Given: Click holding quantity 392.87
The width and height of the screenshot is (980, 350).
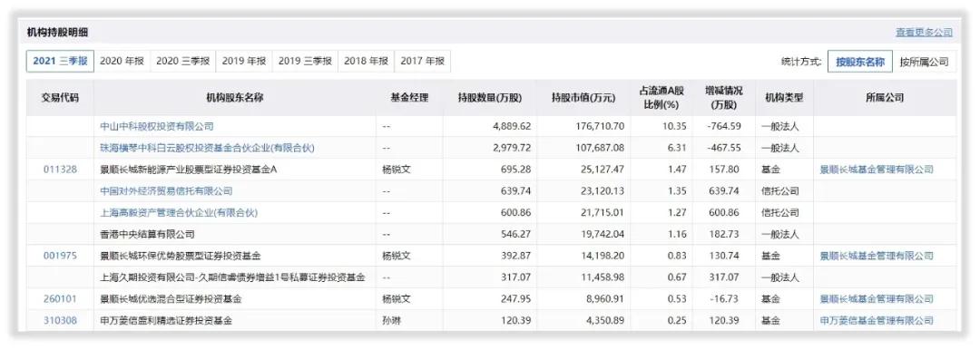Looking at the screenshot, I should (515, 256).
